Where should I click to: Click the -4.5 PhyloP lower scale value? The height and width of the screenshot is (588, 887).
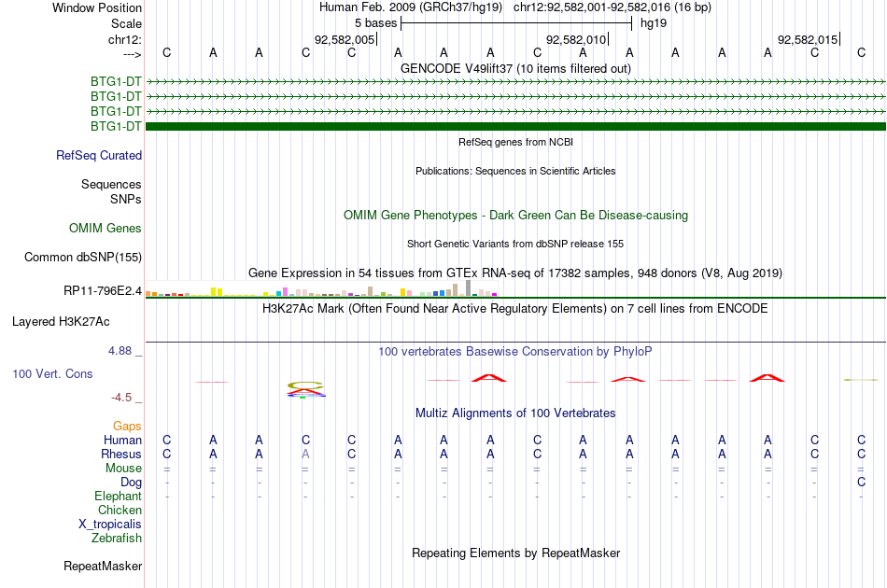[121, 398]
